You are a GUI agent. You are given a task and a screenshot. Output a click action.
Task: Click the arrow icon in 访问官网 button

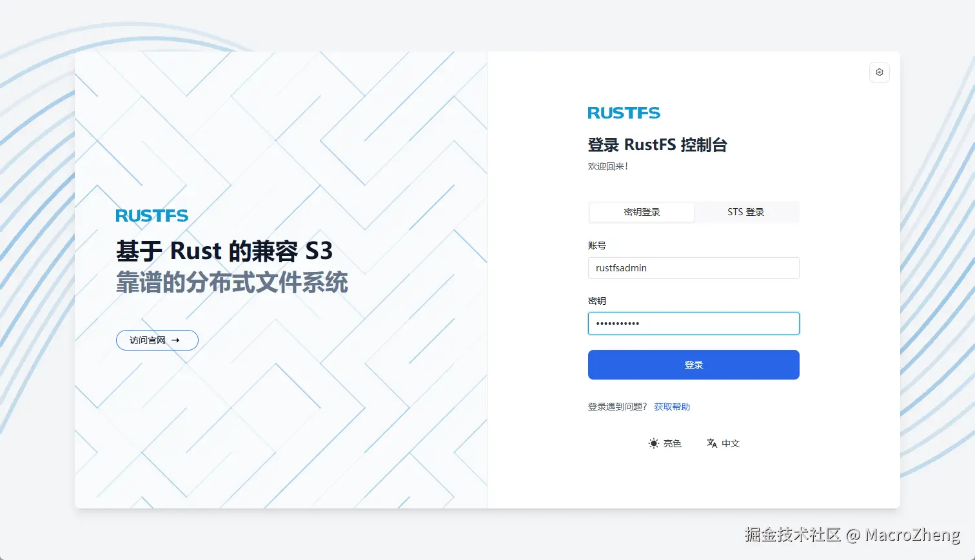tap(175, 340)
